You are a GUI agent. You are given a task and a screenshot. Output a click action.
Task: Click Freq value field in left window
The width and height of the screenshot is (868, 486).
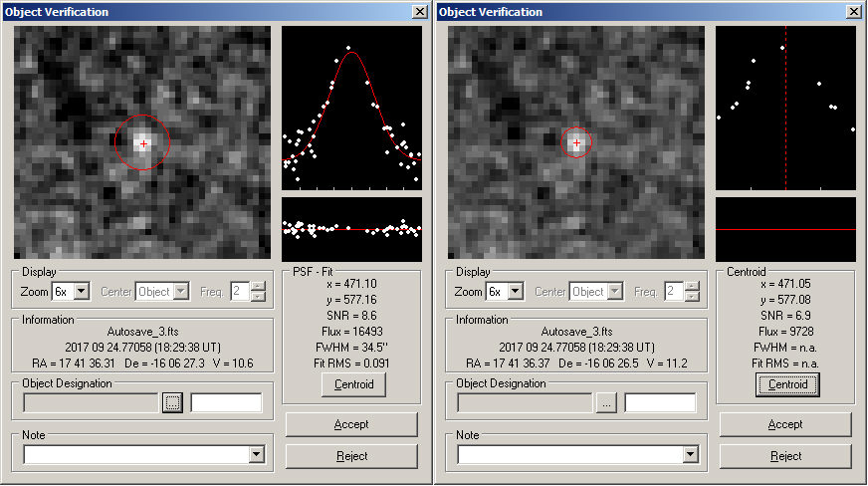pyautogui.click(x=240, y=291)
